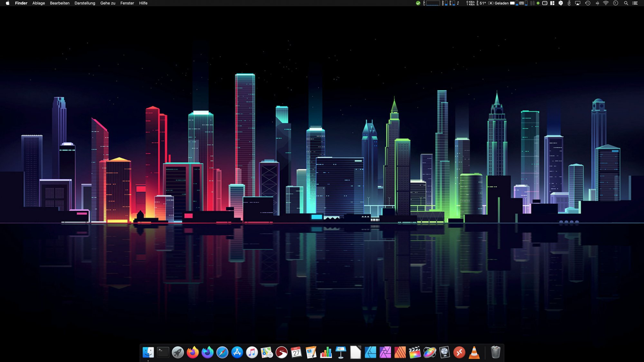Open Wi-Fi status menu
This screenshot has height=362, width=644.
pos(606,3)
